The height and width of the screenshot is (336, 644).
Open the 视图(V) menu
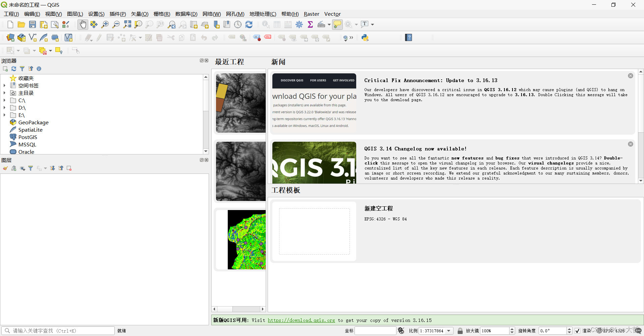point(54,14)
